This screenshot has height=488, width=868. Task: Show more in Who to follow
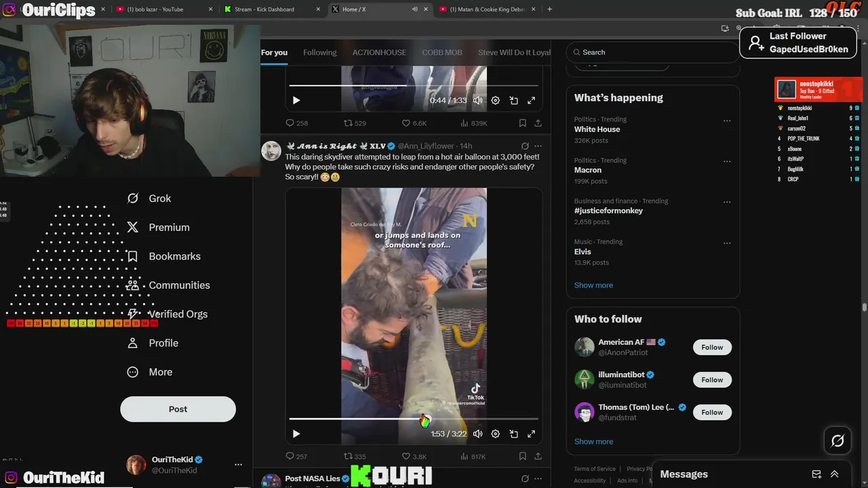[x=593, y=441]
